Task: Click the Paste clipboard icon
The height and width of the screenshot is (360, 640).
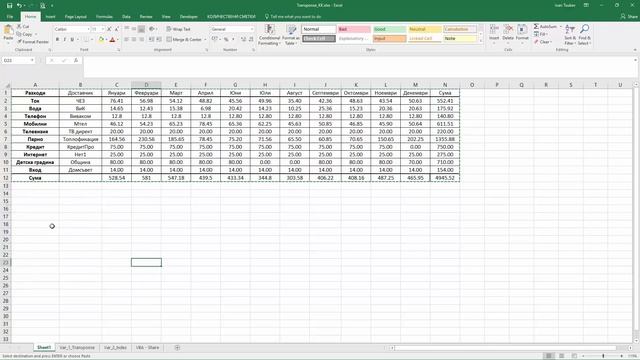Action: (8, 30)
